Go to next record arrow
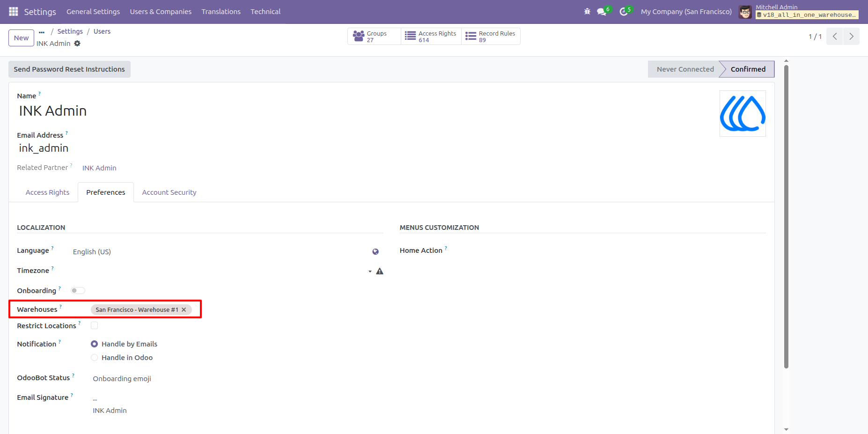 pos(851,37)
